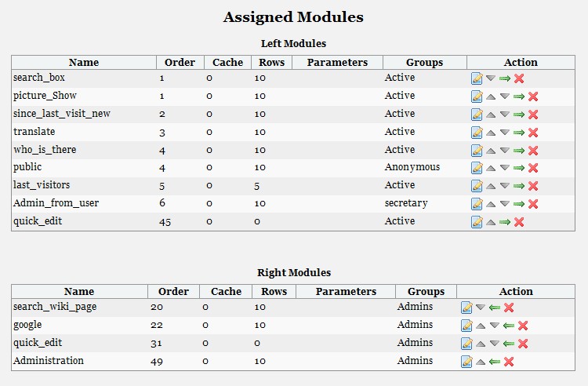This screenshot has width=588, height=386.
Task: Move since_last_visit_new module up
Action: coord(491,115)
